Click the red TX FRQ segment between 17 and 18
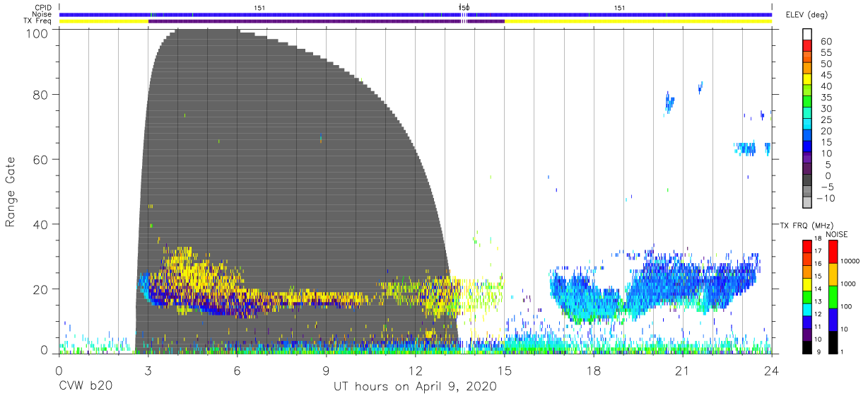 [808, 246]
